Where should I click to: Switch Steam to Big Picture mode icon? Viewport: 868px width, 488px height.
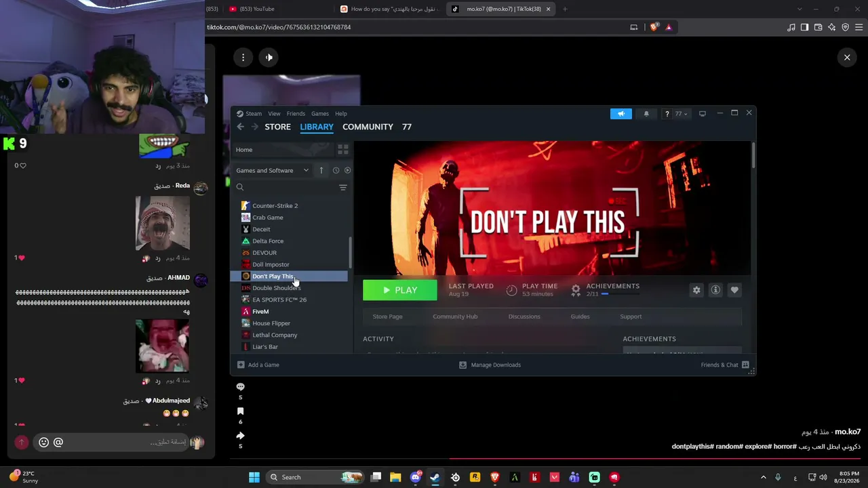(703, 114)
